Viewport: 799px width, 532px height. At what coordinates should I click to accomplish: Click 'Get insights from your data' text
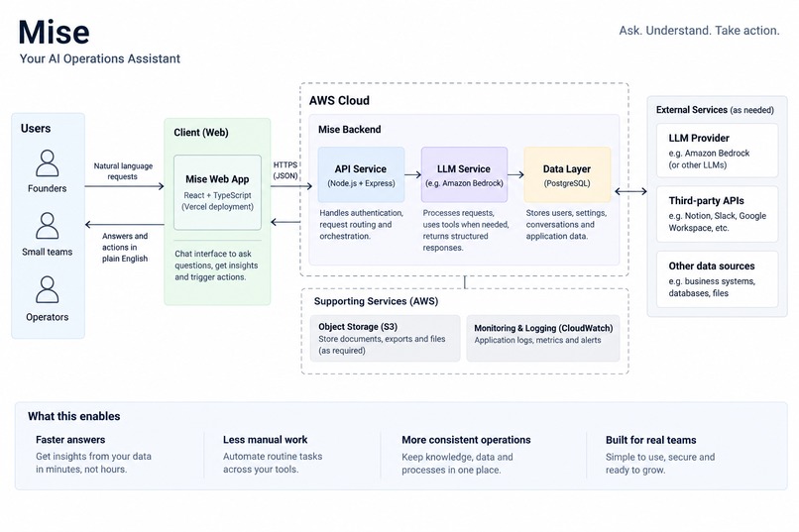pyautogui.click(x=93, y=463)
